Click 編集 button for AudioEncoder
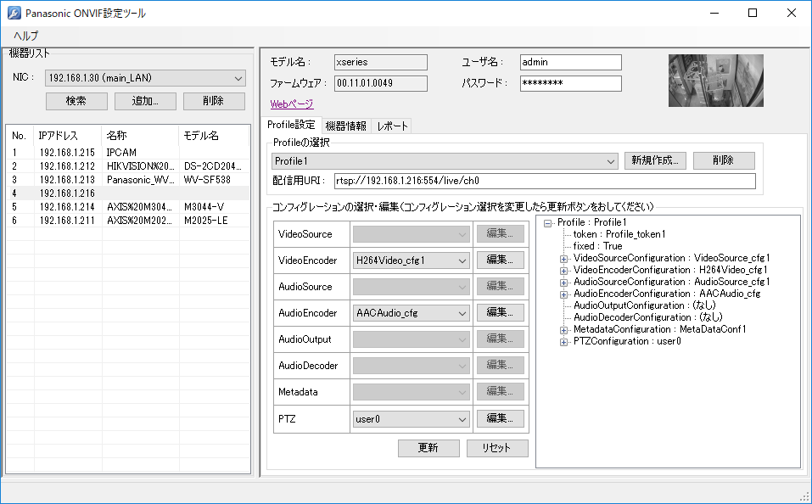The height and width of the screenshot is (504, 812). (x=501, y=313)
